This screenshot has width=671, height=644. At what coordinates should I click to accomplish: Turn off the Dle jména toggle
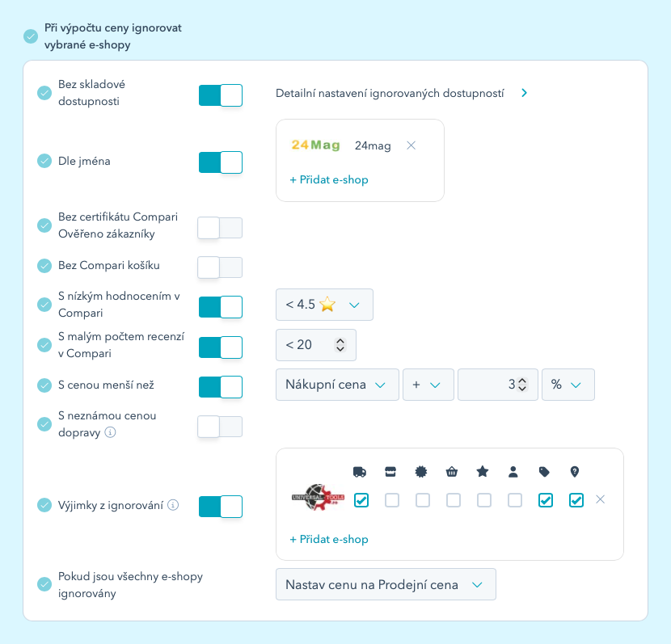221,162
